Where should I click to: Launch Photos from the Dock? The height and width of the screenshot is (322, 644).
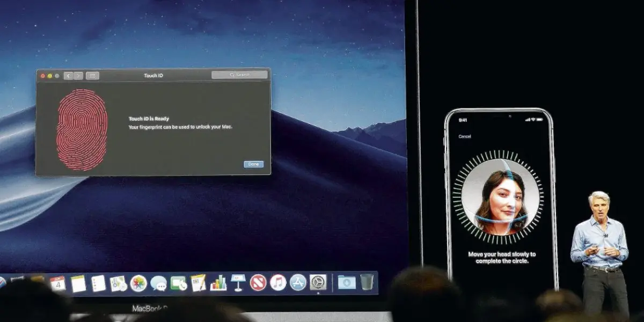138,283
